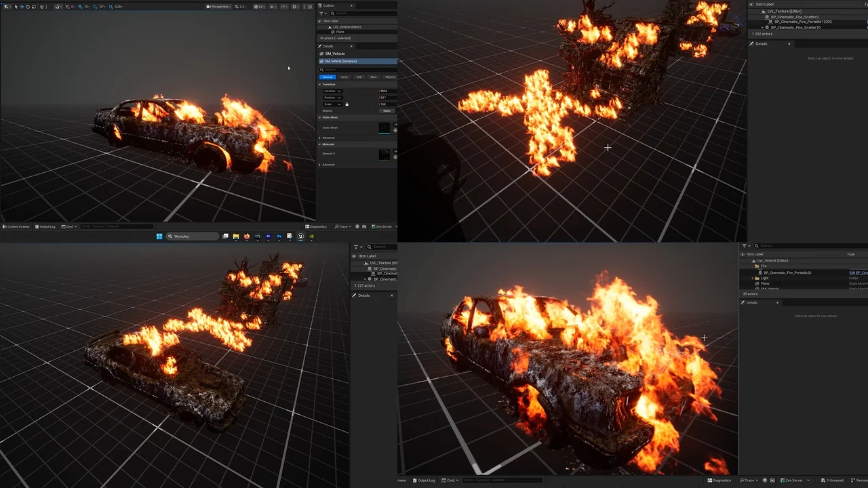Click the Static mobility button
The image size is (868, 488).
[387, 110]
